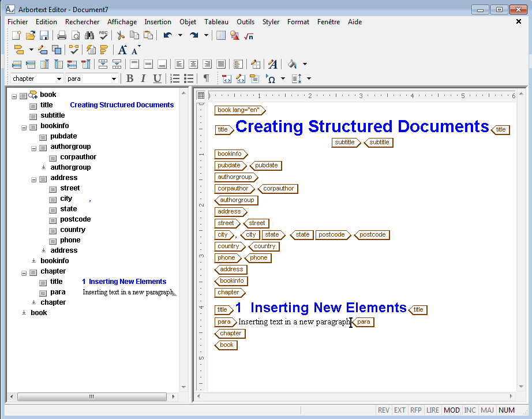Save the document using the floppy disk icon

44,35
